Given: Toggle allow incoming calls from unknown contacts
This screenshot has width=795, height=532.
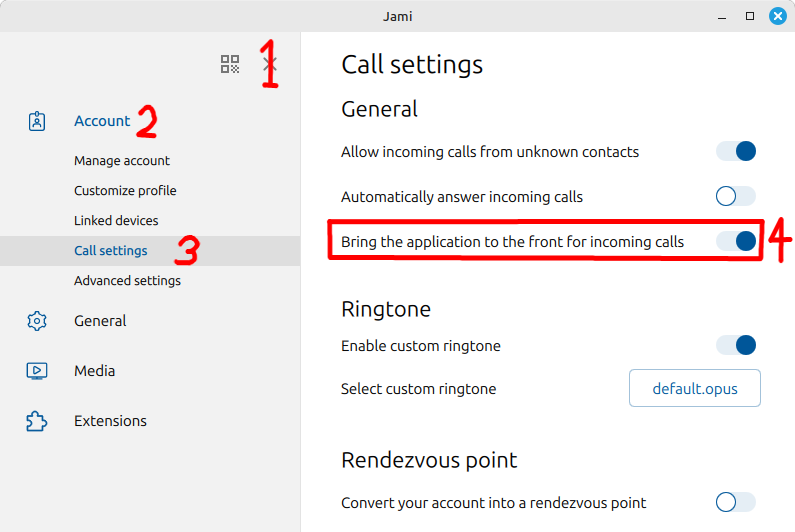Looking at the screenshot, I should click(736, 151).
